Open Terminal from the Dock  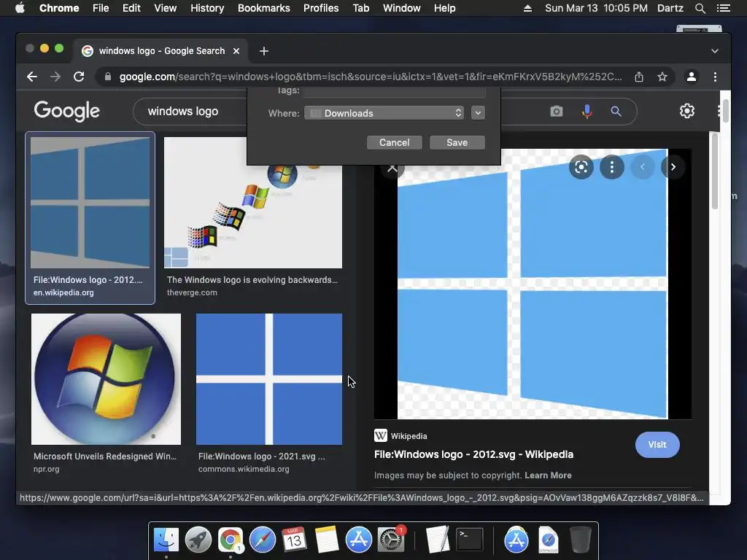470,540
